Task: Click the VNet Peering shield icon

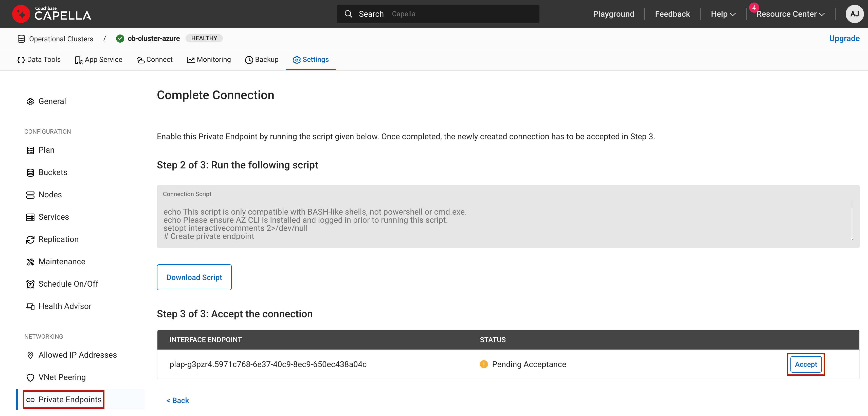Action: pos(30,377)
